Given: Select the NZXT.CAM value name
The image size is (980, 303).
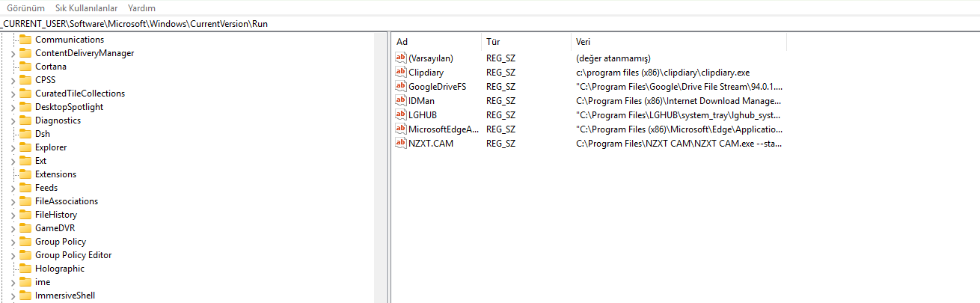Looking at the screenshot, I should 430,144.
